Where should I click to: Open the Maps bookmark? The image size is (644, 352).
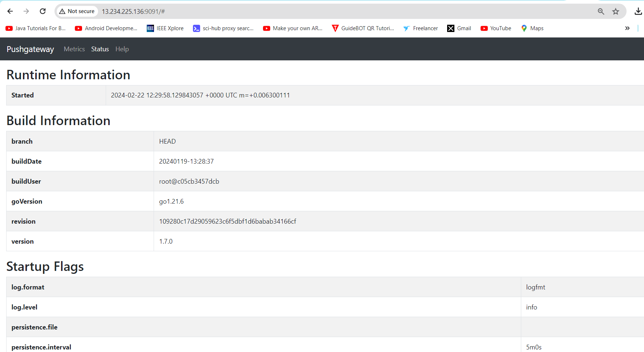[x=532, y=28]
